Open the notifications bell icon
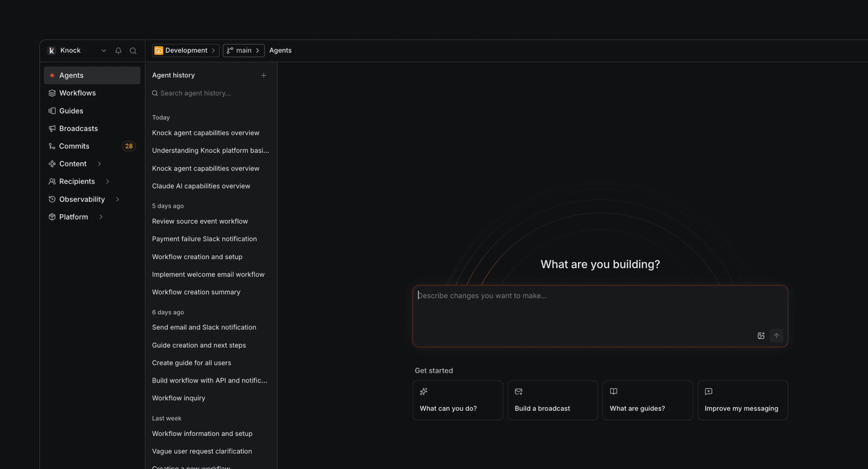Viewport: 868px width, 469px height. click(118, 50)
